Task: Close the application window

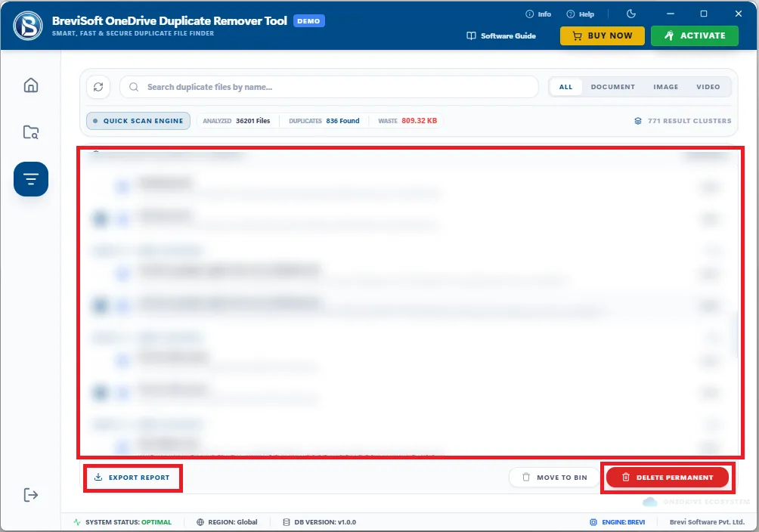Action: click(738, 14)
